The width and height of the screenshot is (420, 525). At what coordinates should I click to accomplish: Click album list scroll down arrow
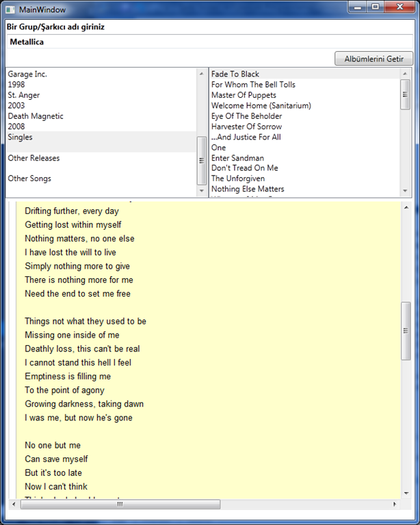click(x=201, y=191)
